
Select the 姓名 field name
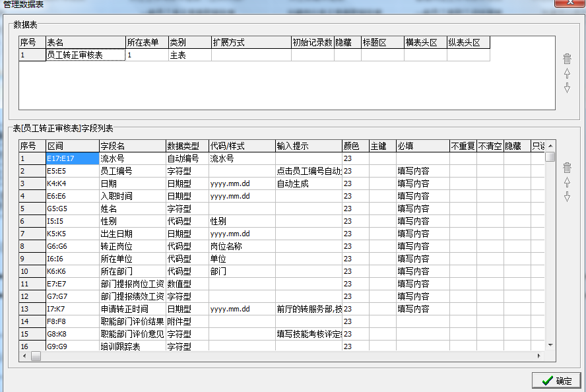[x=132, y=209]
